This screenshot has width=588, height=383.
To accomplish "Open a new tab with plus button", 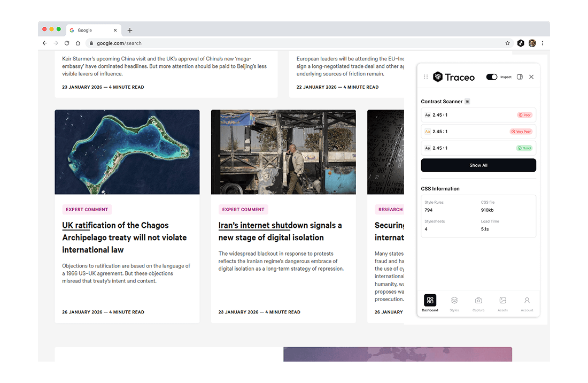I will point(130,30).
